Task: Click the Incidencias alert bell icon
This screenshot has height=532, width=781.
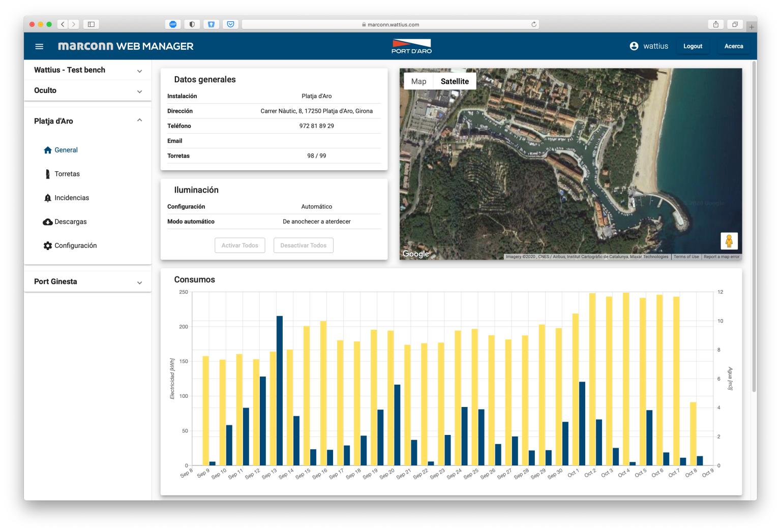Action: (x=48, y=198)
